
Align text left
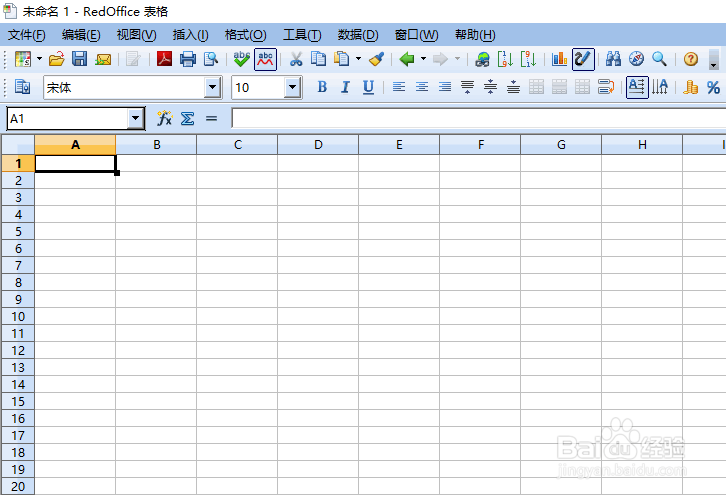tap(399, 87)
